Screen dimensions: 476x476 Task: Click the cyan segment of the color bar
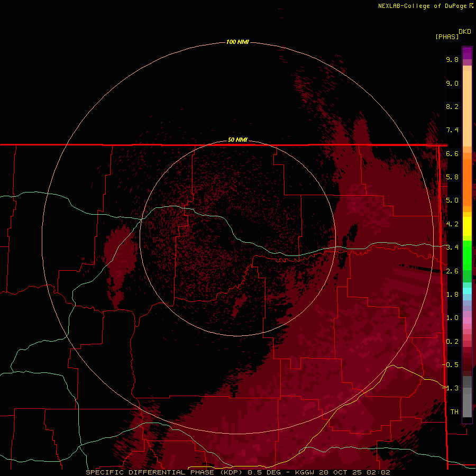click(467, 291)
